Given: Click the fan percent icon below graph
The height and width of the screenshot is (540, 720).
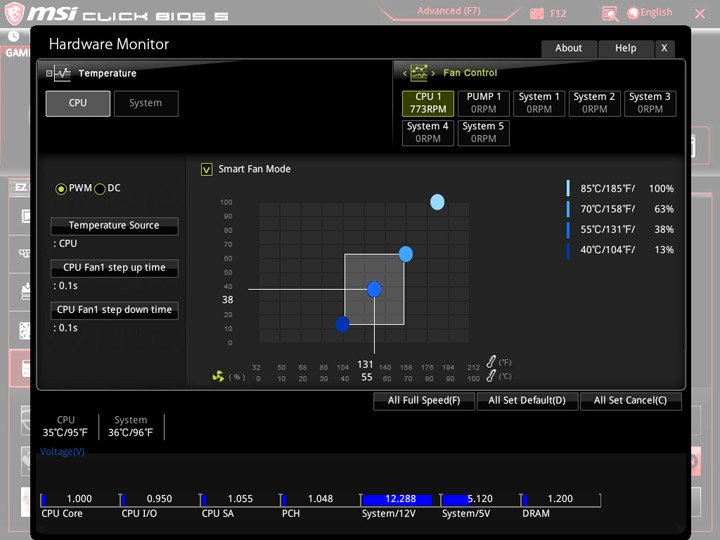Looking at the screenshot, I should coord(218,377).
